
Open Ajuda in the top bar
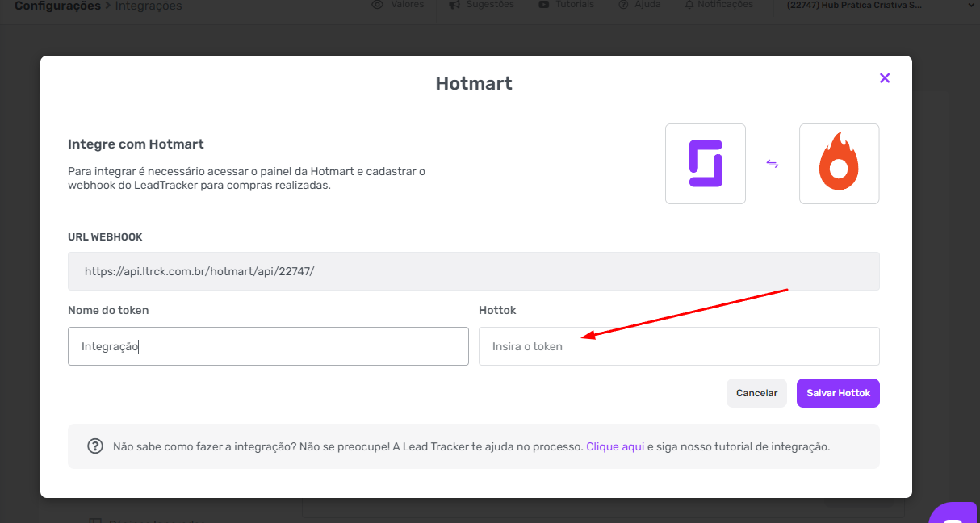(639, 4)
